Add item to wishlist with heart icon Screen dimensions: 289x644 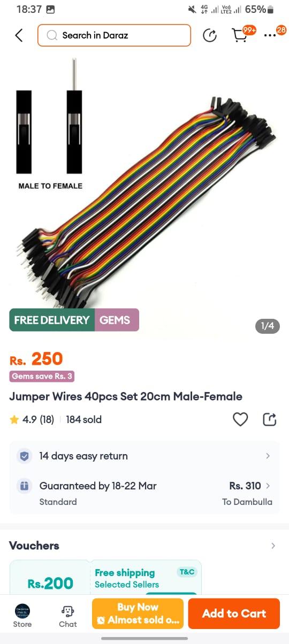pyautogui.click(x=240, y=420)
